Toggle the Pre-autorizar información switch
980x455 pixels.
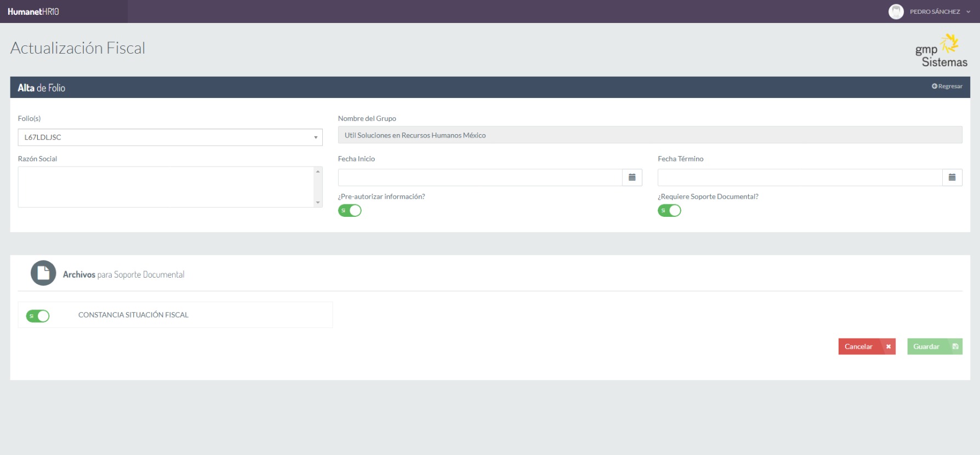pos(350,211)
